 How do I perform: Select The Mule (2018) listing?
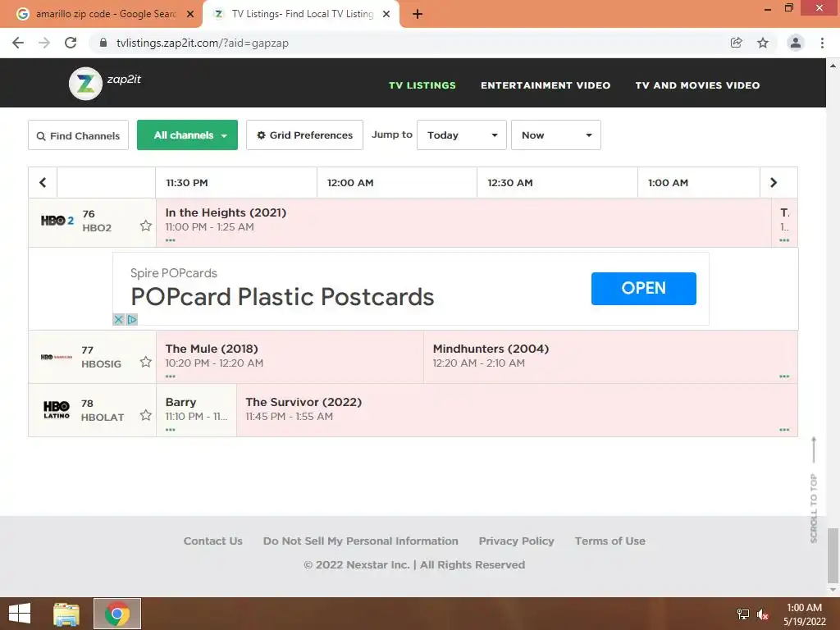290,357
